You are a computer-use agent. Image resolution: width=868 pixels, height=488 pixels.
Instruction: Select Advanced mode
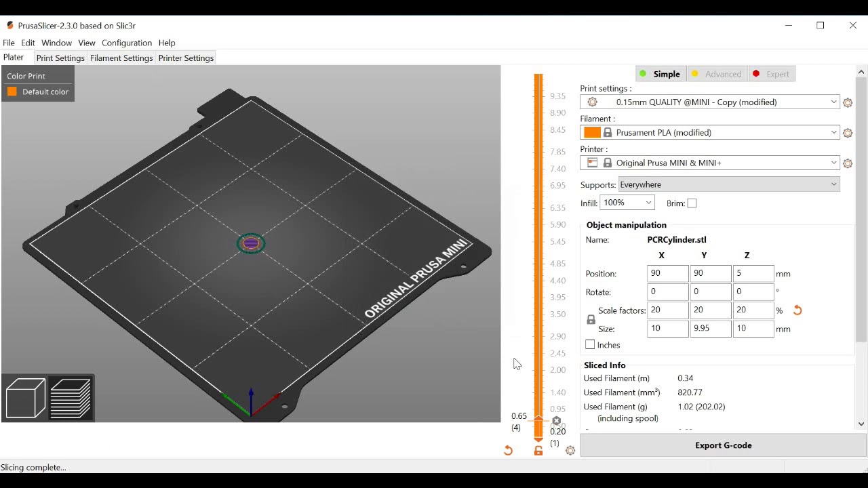coord(716,74)
